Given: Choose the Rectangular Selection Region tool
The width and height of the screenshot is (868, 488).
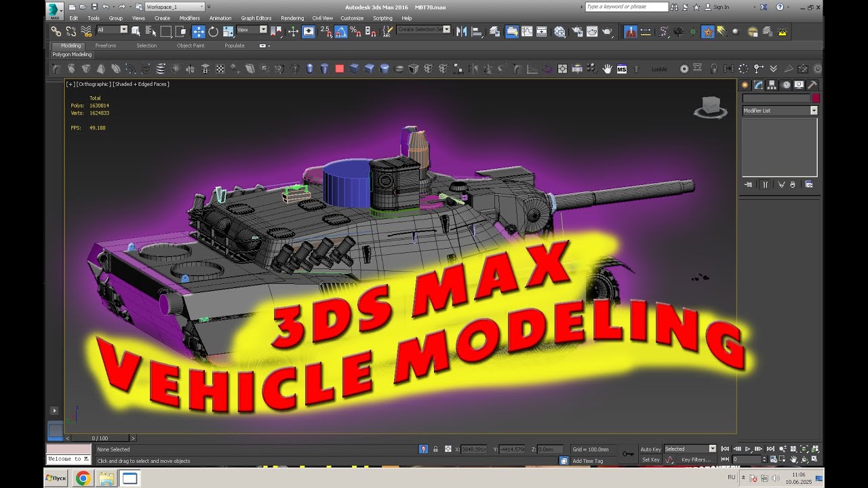Looking at the screenshot, I should [165, 31].
